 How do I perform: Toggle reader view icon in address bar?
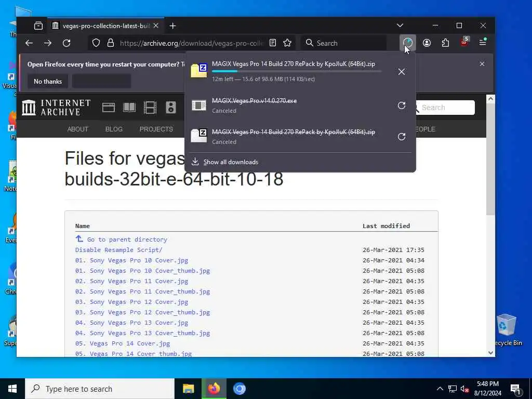tap(273, 43)
